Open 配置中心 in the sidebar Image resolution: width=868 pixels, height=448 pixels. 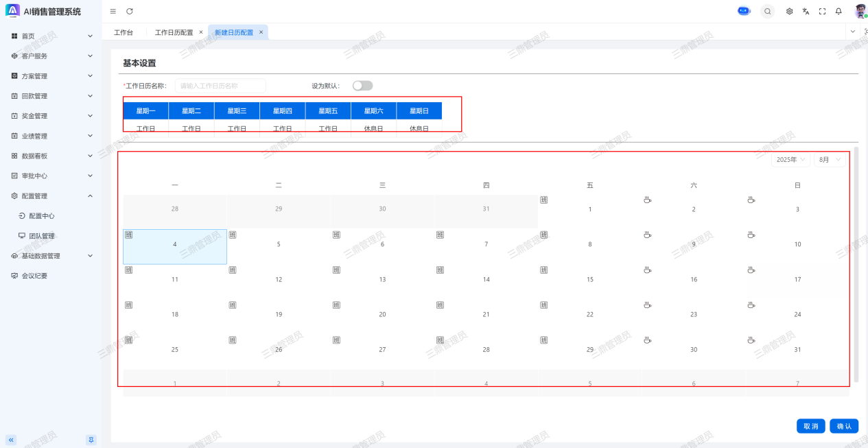[42, 216]
